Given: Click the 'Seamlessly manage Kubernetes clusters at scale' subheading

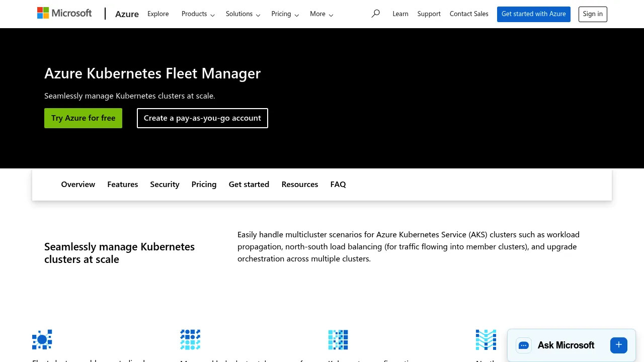Looking at the screenshot, I should tap(119, 253).
